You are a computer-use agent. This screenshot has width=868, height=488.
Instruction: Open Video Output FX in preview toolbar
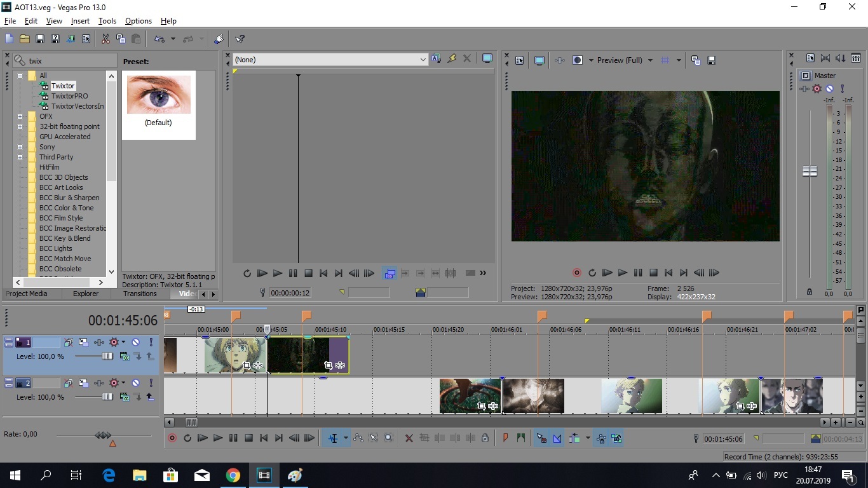(x=560, y=60)
